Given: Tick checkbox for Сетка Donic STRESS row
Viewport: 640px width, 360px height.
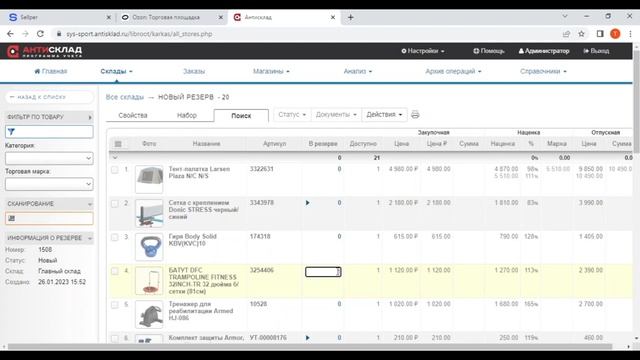Looking at the screenshot, I should point(115,203).
